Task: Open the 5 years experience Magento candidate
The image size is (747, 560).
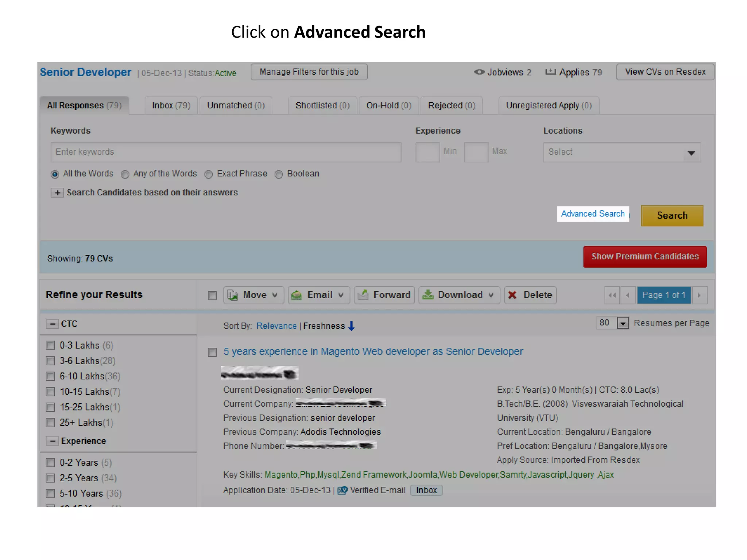Action: coord(373,351)
